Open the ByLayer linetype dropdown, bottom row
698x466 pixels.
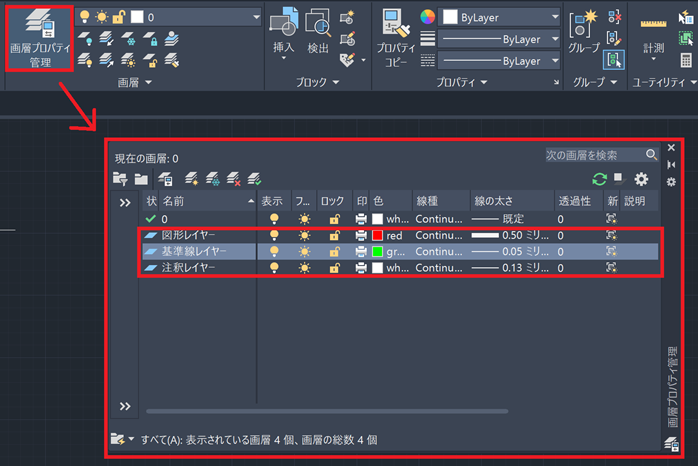pos(499,61)
